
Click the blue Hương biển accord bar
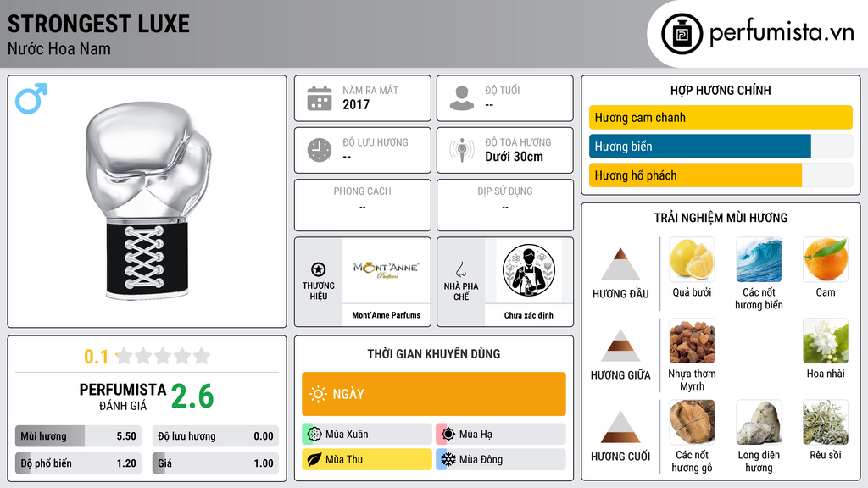click(x=721, y=146)
